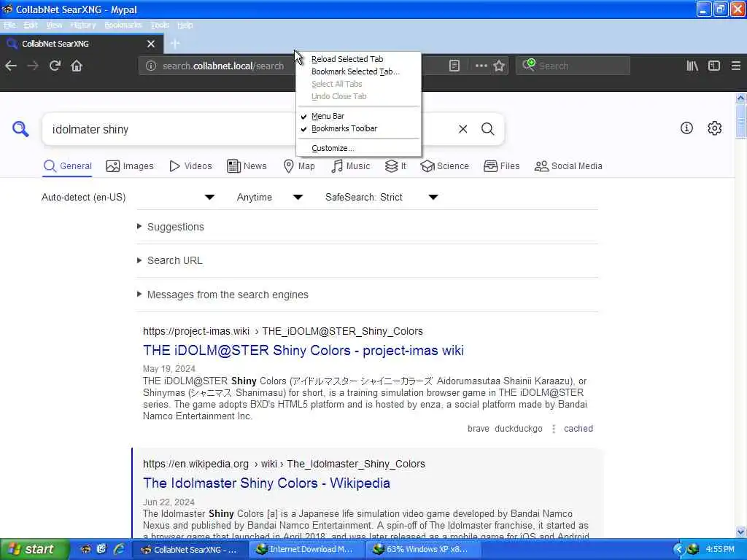Show sidebars icon in toolbar
747x560 pixels.
click(x=714, y=66)
